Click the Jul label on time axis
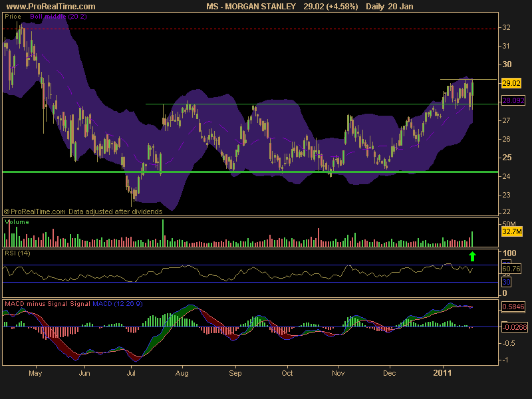Screen dimensions: 532x399 [x=131, y=373]
